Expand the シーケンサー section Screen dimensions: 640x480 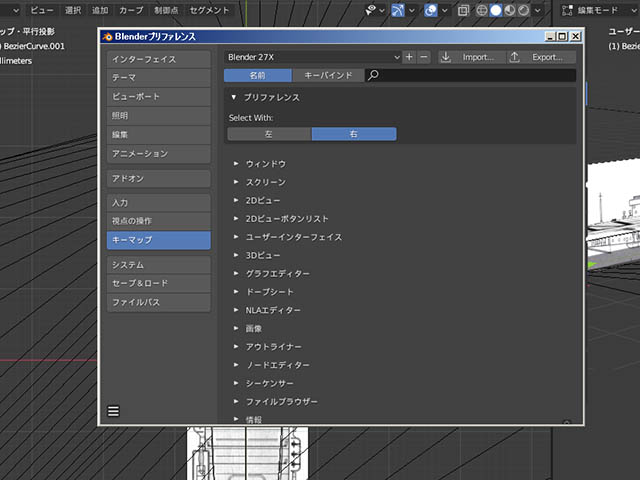(x=236, y=383)
